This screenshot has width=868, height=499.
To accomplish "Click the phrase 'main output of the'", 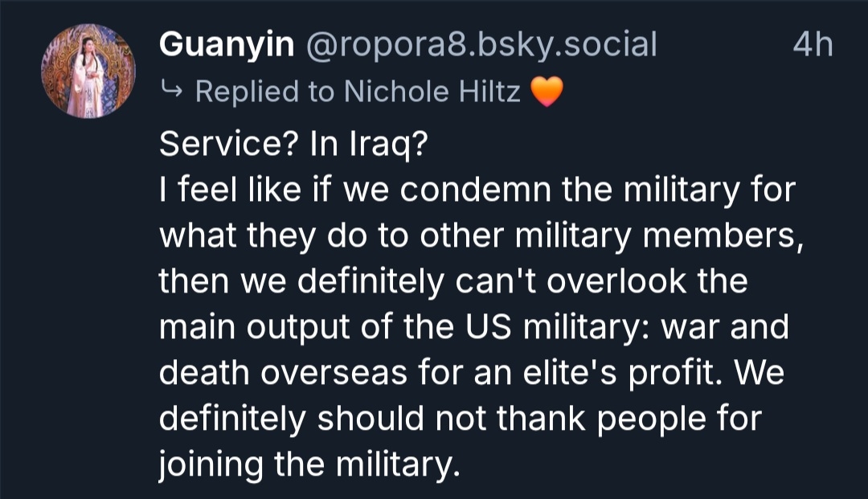I will coord(307,328).
